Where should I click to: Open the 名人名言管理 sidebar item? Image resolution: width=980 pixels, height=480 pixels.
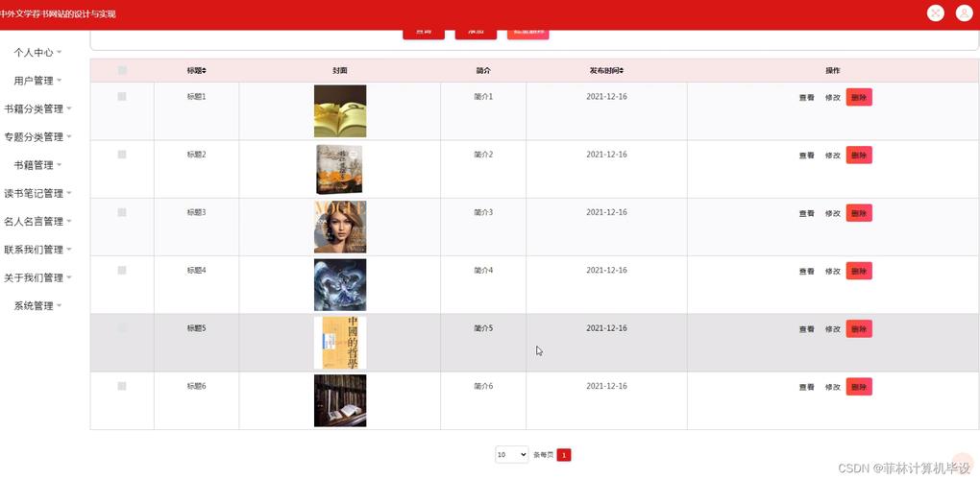click(x=37, y=222)
